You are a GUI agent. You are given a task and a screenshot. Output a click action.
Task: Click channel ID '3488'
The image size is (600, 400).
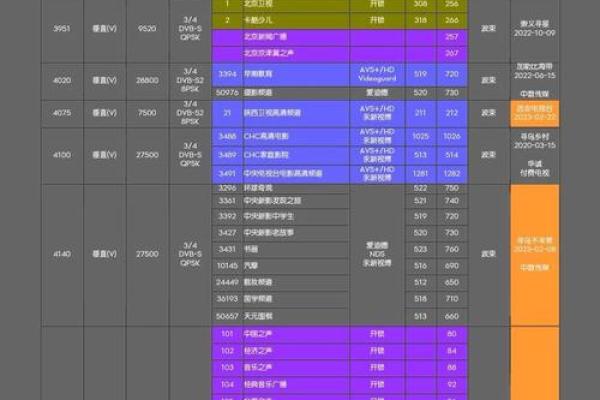(227, 136)
